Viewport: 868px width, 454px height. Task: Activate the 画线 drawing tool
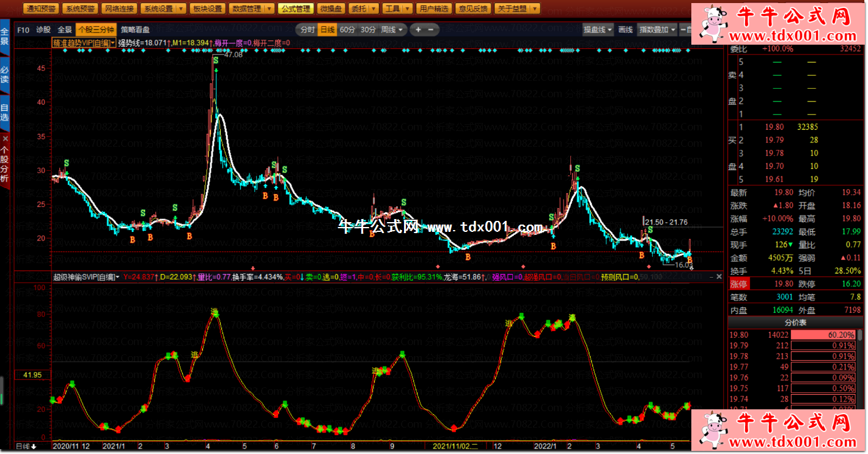click(625, 29)
